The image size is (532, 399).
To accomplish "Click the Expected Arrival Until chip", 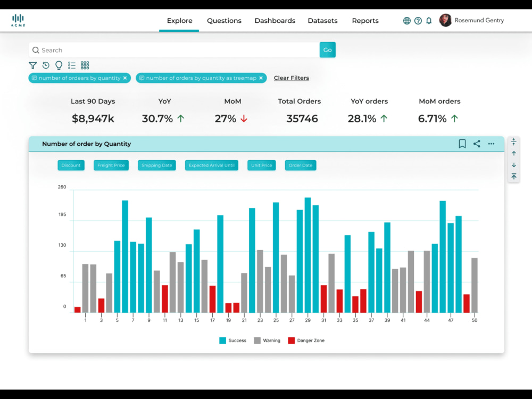I will pyautogui.click(x=212, y=165).
